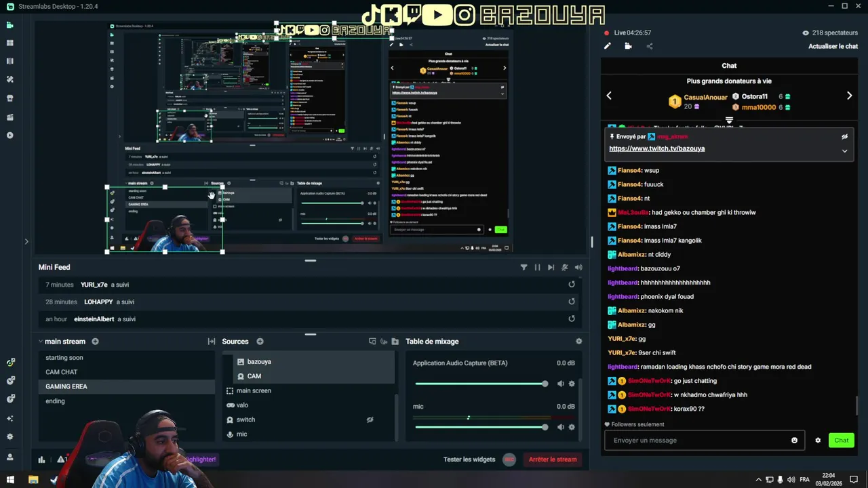Select the CAM CHAT scene

tap(127, 372)
